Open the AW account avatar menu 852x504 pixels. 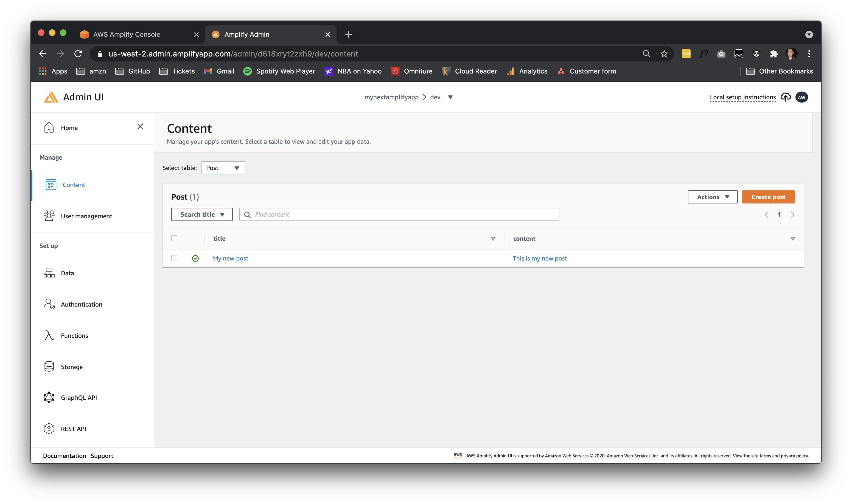pos(802,97)
